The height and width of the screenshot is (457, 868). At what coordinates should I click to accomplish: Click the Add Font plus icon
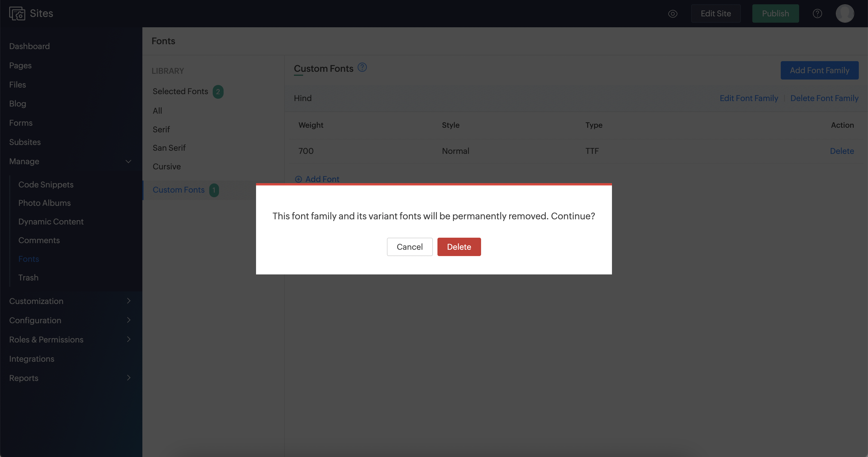(298, 179)
